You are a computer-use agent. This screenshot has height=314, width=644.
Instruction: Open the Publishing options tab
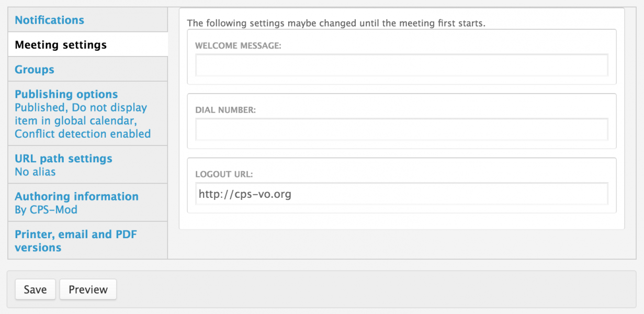click(x=66, y=95)
